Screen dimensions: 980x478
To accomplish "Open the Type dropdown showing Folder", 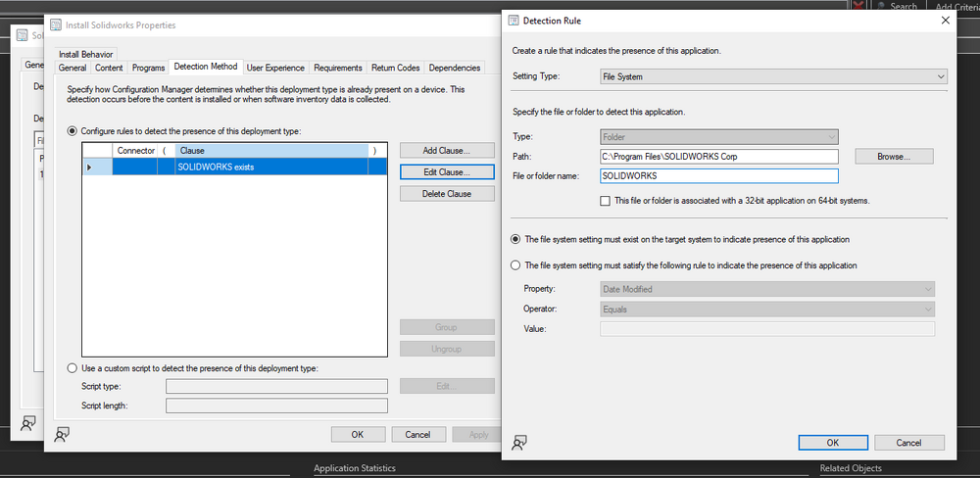I will click(x=718, y=136).
